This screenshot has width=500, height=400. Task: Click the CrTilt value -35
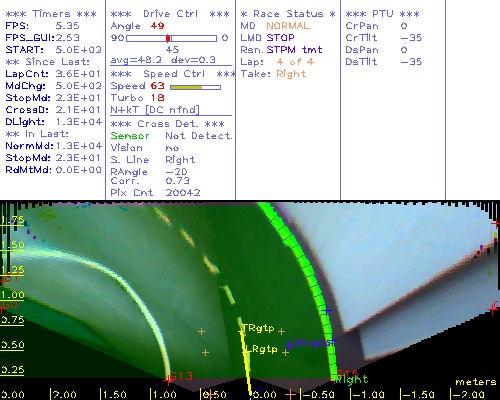click(411, 38)
